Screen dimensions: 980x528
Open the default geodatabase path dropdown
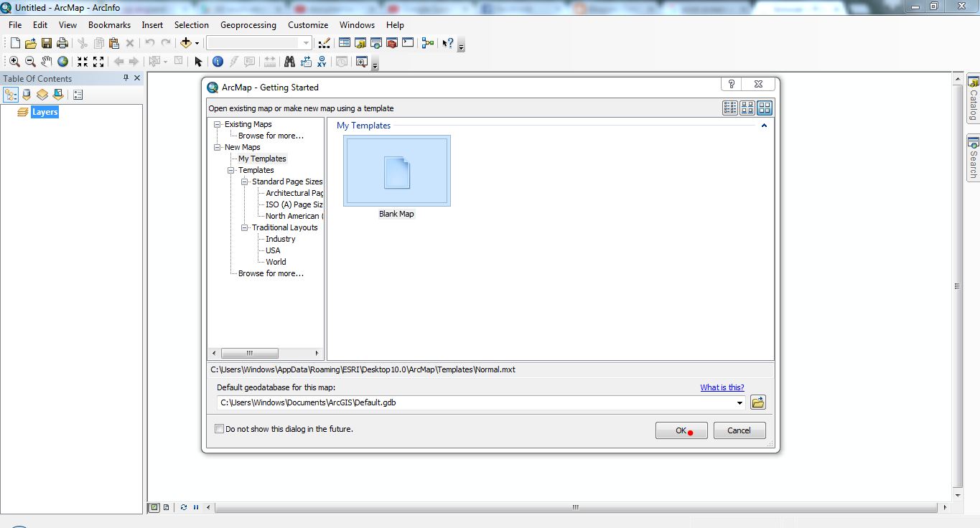[x=740, y=403]
